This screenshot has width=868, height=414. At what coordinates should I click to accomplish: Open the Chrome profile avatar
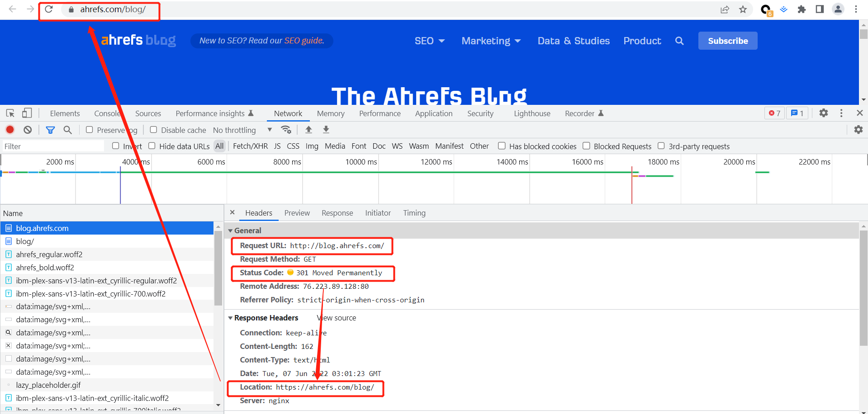[838, 9]
